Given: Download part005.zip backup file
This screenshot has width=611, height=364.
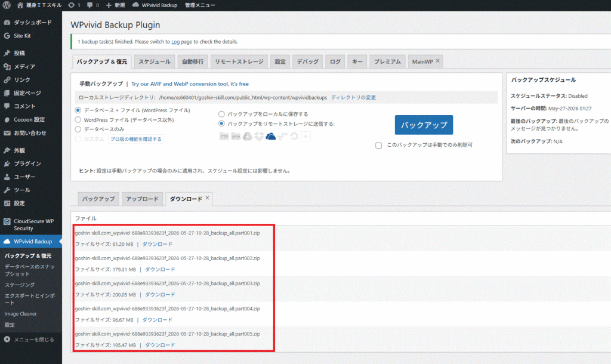Looking at the screenshot, I should [160, 345].
